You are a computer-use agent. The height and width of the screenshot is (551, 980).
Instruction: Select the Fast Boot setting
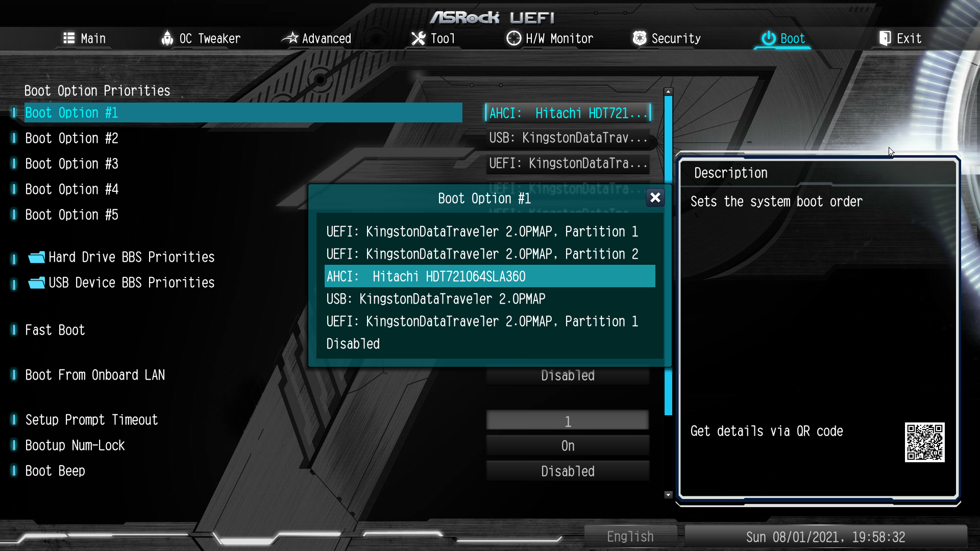(x=55, y=330)
